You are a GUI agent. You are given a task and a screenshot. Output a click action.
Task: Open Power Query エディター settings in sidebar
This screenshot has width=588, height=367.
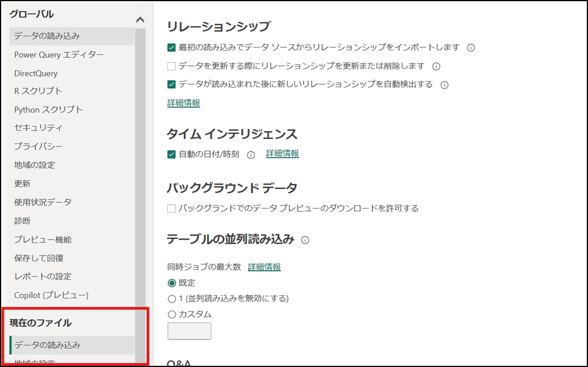(x=59, y=55)
